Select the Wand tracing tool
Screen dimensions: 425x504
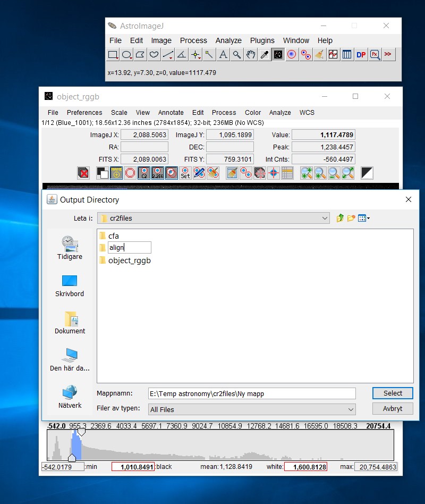coord(209,55)
